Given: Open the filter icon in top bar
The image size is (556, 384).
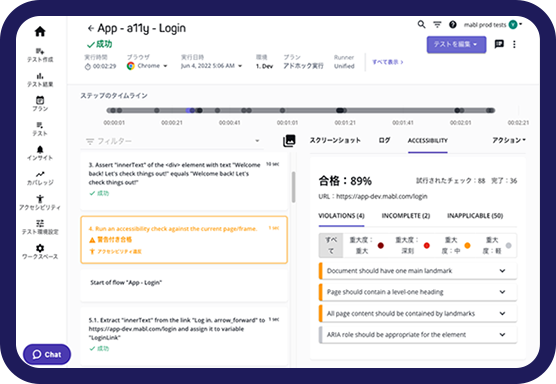Looking at the screenshot, I should [x=437, y=24].
